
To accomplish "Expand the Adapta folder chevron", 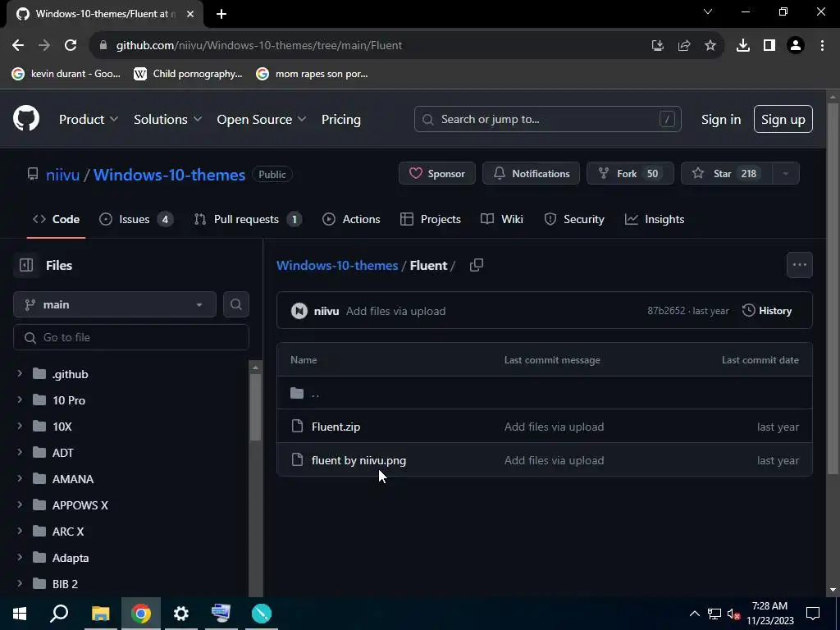I will (x=20, y=557).
